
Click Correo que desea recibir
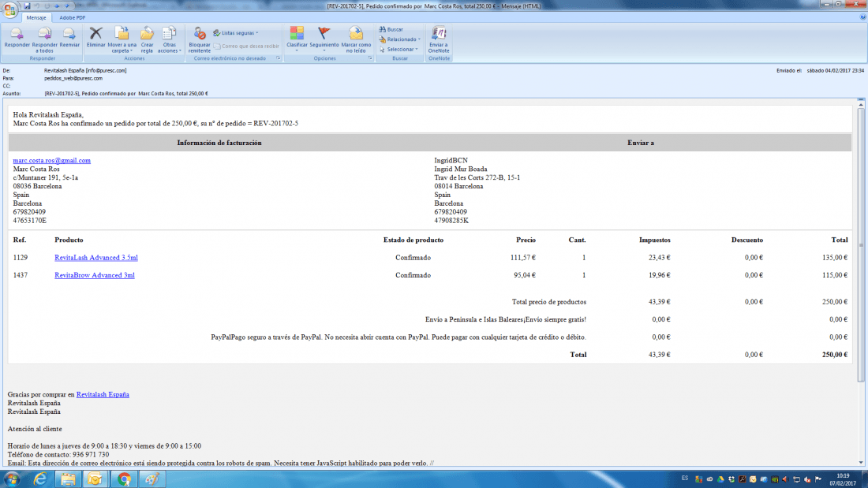246,47
